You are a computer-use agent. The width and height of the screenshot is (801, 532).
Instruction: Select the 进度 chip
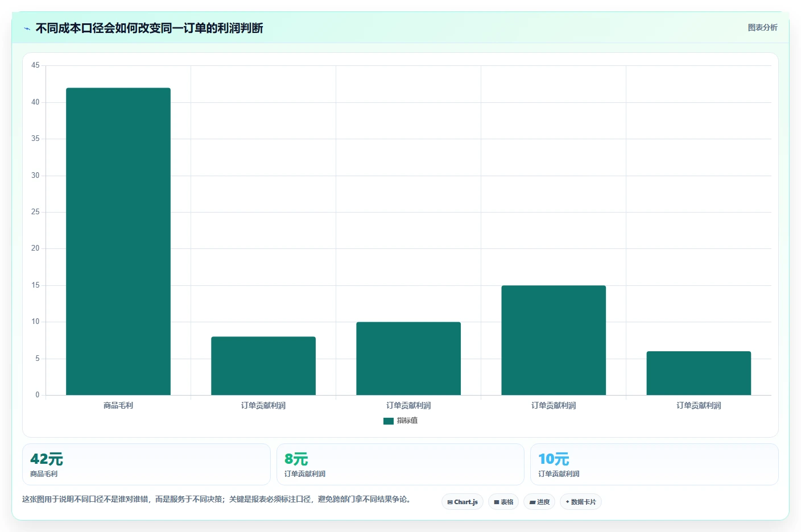pyautogui.click(x=539, y=502)
